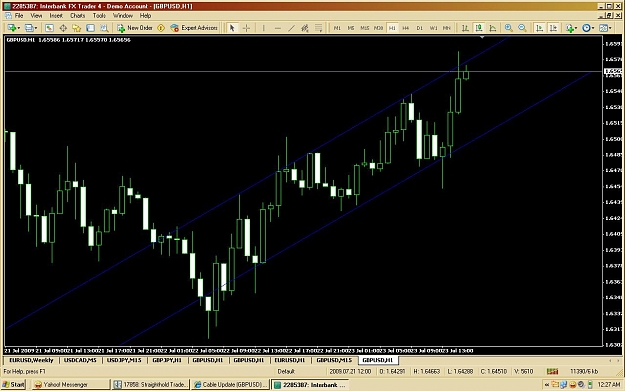The image size is (625, 391).
Task: Switch to the EURUSD,H1 chart tab
Action: (x=290, y=360)
